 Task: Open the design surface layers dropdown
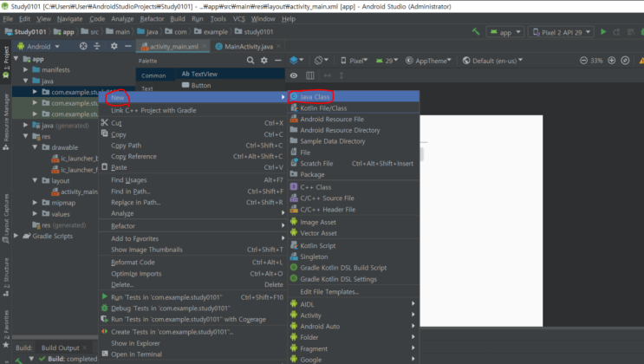tap(296, 61)
